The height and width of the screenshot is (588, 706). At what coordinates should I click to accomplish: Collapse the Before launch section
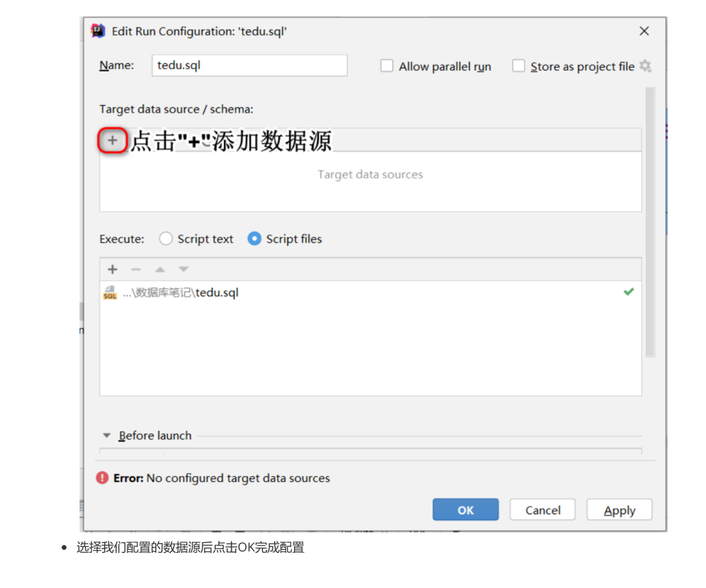tap(107, 436)
